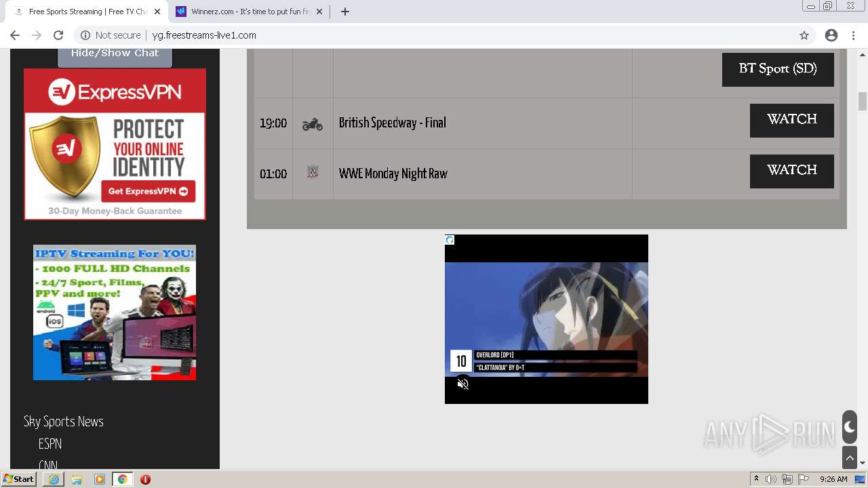This screenshot has width=868, height=488.
Task: Open the network tray icon
Action: (x=787, y=479)
